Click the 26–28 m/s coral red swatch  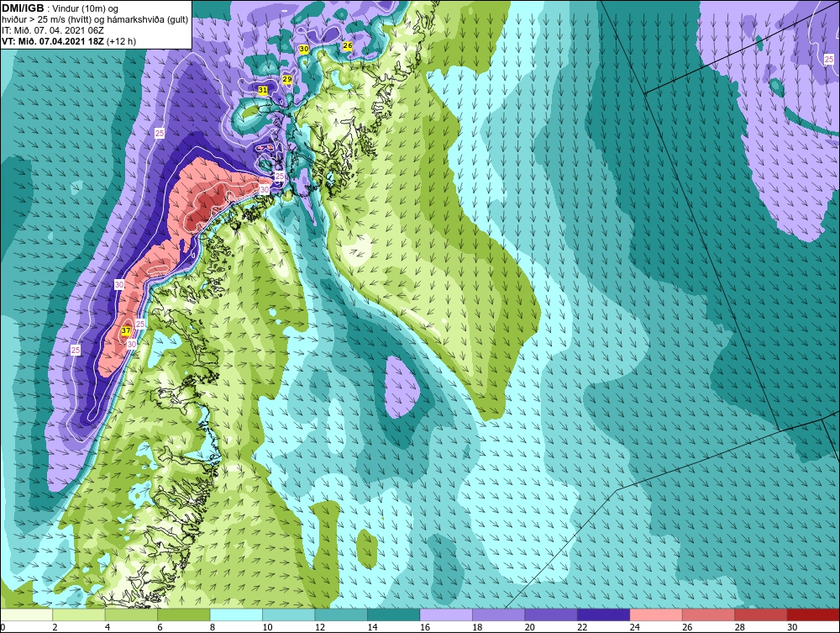(709, 615)
